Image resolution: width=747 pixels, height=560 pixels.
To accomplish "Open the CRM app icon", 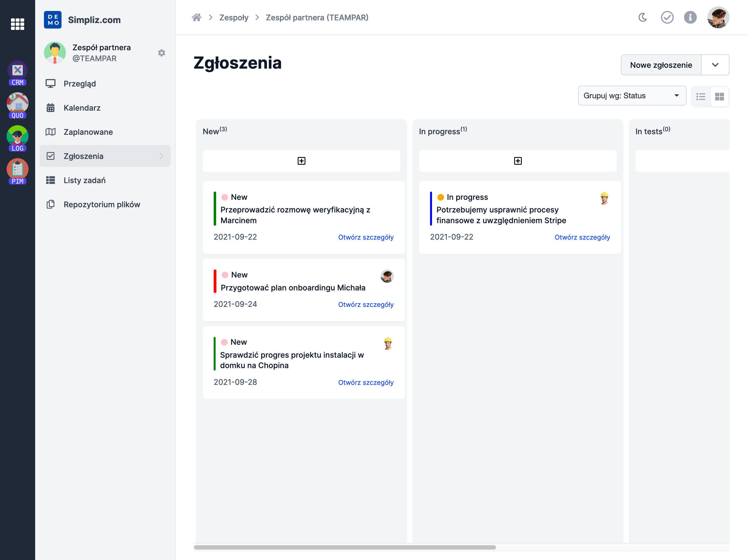I will [x=18, y=73].
